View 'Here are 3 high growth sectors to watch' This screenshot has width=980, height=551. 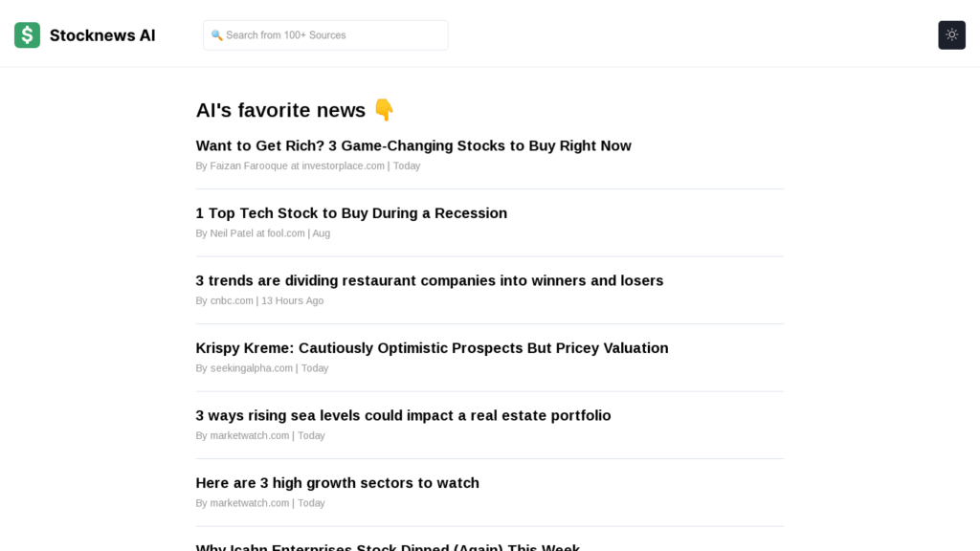pyautogui.click(x=337, y=483)
